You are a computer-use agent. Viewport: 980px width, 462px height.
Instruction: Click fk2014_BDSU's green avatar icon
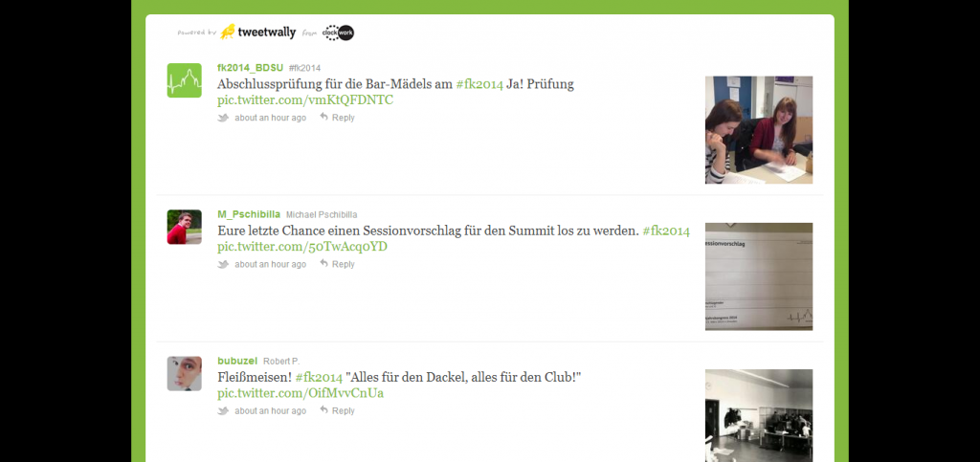(x=185, y=80)
